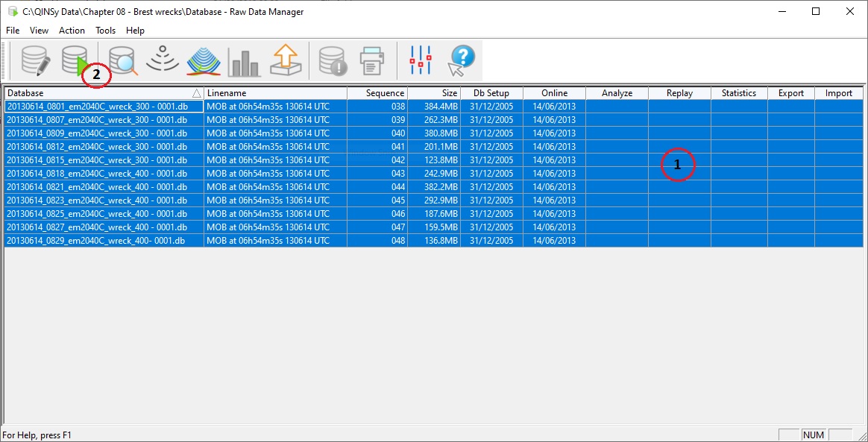868x442 pixels.
Task: Click the database warning info icon
Action: [x=333, y=60]
